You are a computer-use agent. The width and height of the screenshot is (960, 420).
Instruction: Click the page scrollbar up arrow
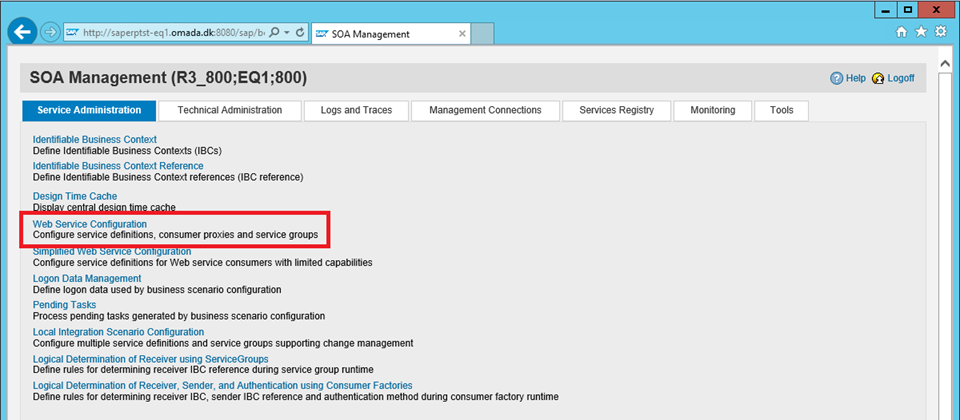pos(945,64)
